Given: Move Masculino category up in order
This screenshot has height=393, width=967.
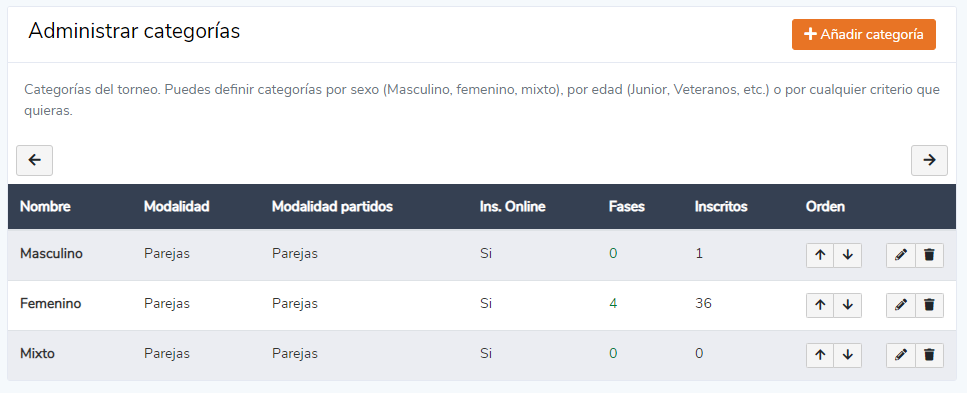Looking at the screenshot, I should tap(820, 255).
